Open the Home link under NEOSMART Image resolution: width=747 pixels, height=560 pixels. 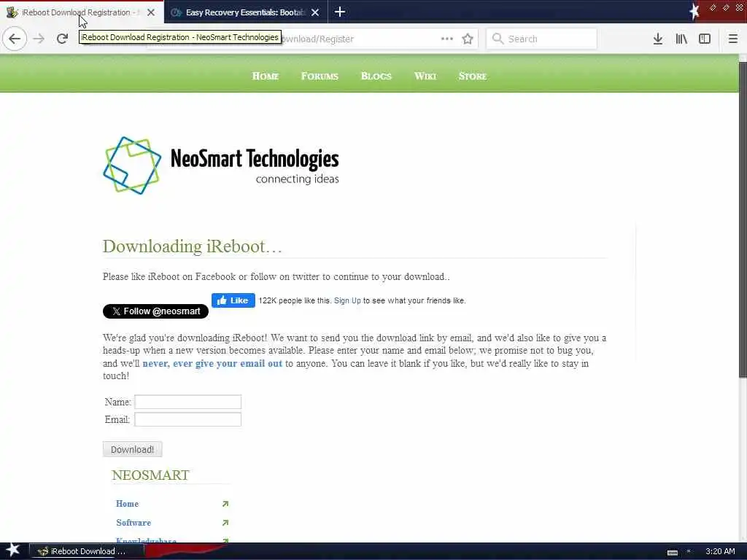pos(127,504)
